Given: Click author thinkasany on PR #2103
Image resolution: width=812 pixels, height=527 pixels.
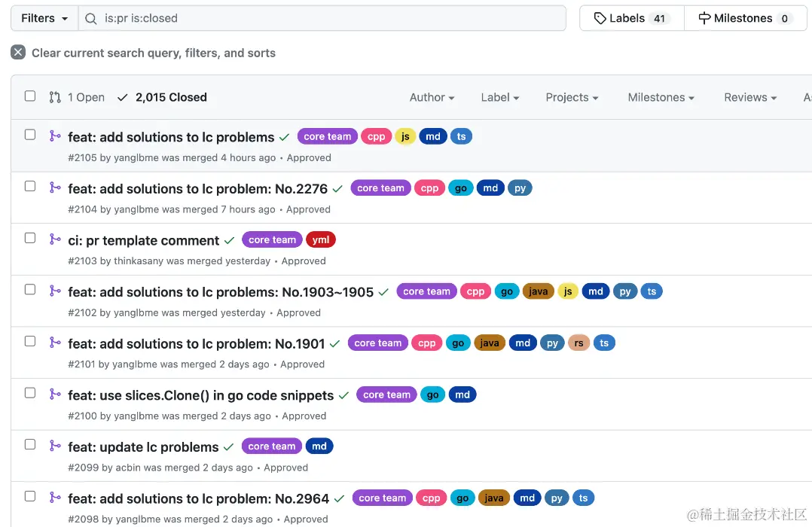Looking at the screenshot, I should point(139,261).
